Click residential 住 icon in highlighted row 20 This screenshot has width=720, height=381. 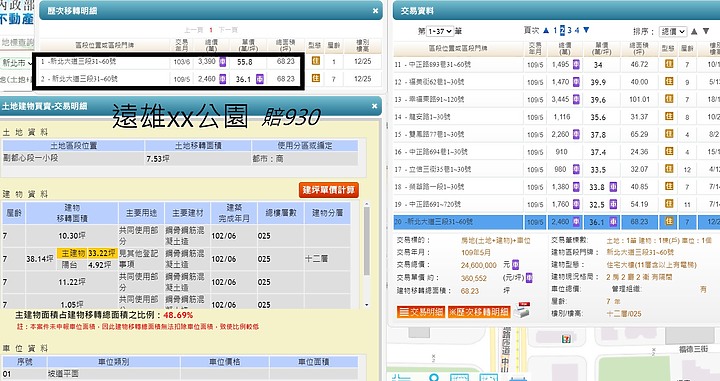pos(669,221)
